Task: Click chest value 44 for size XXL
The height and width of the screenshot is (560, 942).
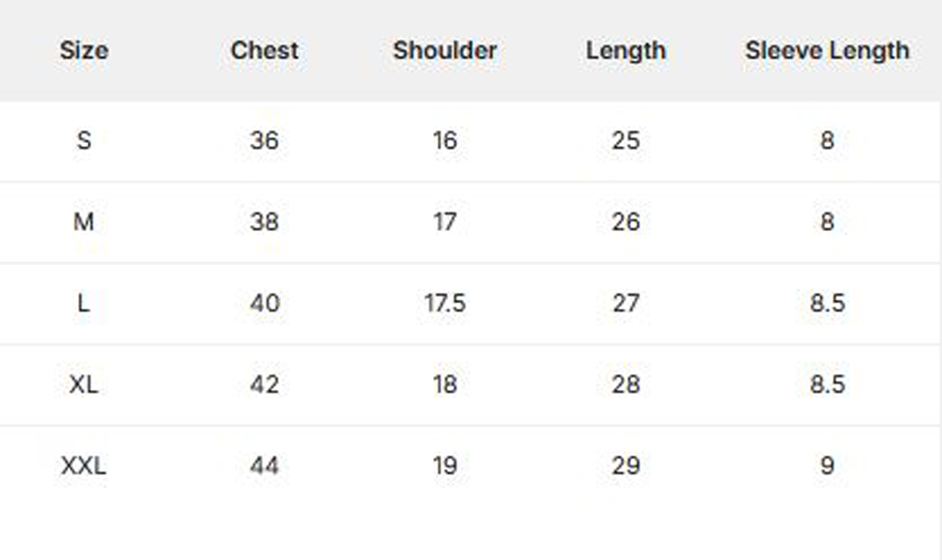Action: (x=265, y=466)
